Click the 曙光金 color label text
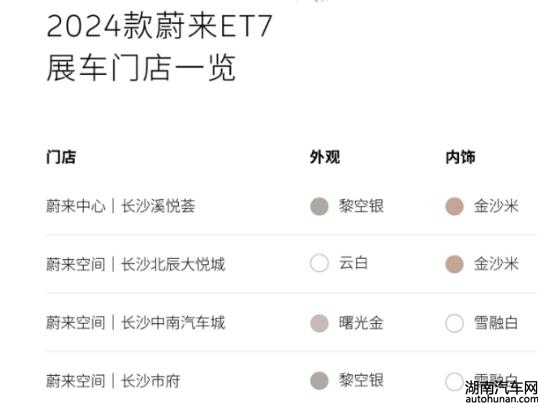Screen dimensions: 544x408 coord(361,323)
